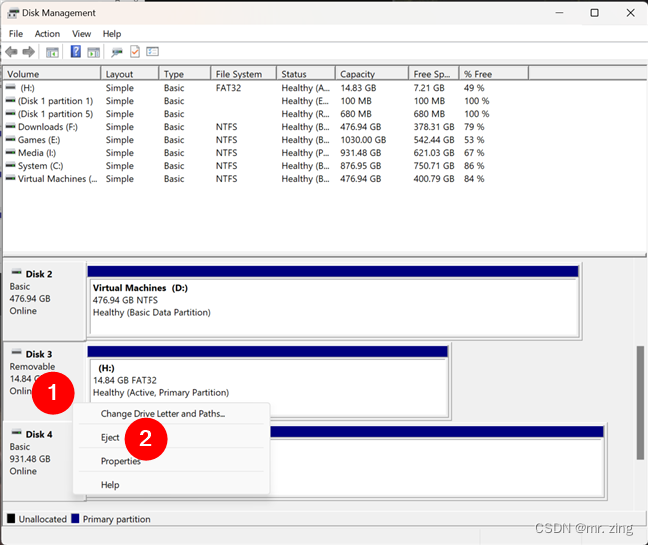
Task: Click the Disk Management app icon in title bar
Action: tap(12, 13)
